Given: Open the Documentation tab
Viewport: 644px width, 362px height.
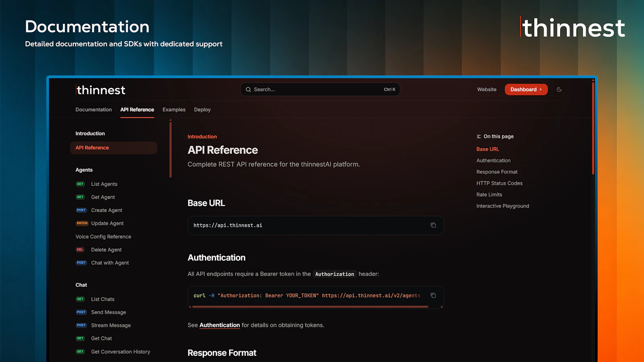Looking at the screenshot, I should [x=94, y=109].
